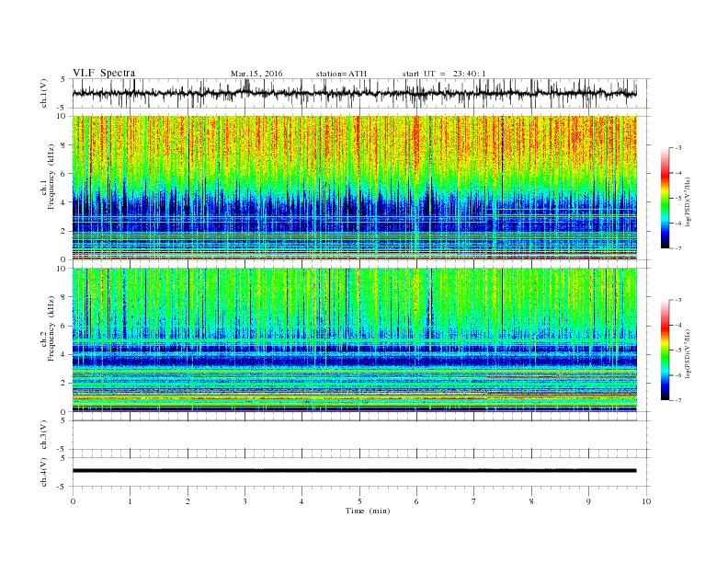Click the time axis tick label "7"

tap(474, 501)
